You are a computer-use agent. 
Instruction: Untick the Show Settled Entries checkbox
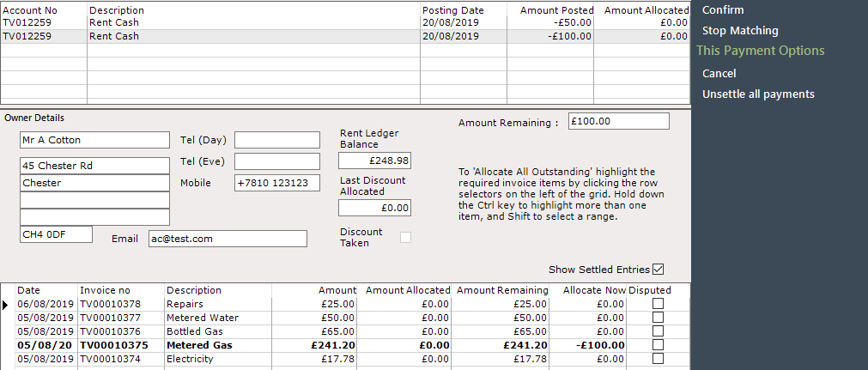pos(658,270)
